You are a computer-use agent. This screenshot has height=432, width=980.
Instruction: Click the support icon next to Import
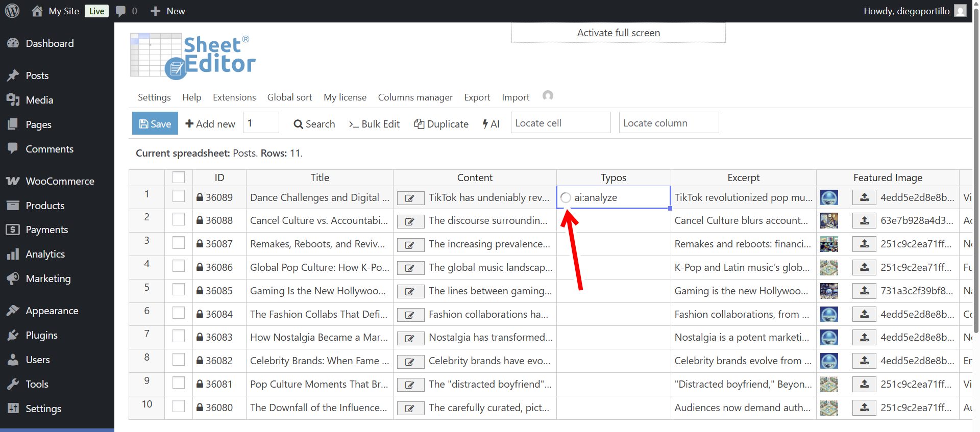click(548, 96)
